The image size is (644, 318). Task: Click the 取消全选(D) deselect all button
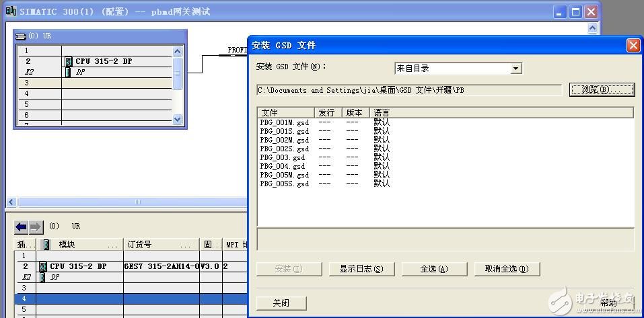click(507, 269)
